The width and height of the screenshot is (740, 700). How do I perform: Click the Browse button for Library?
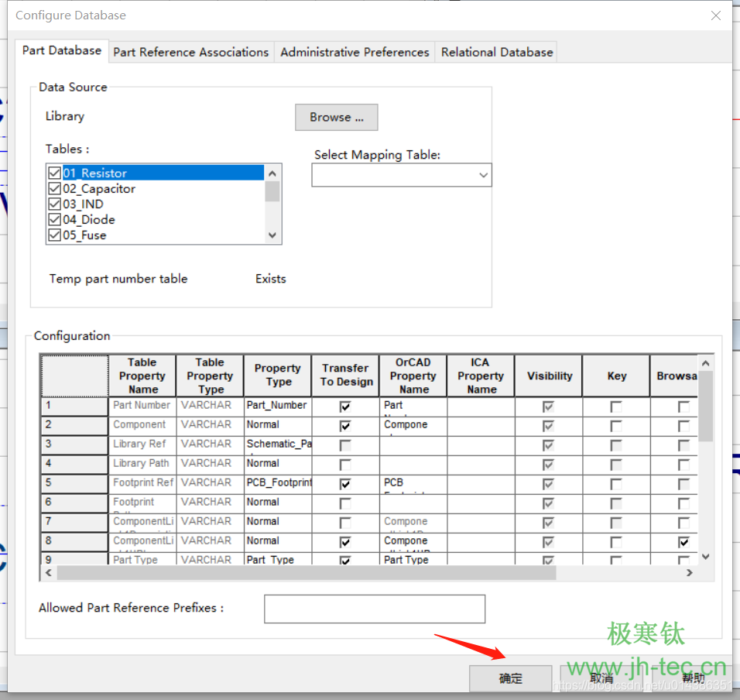336,117
